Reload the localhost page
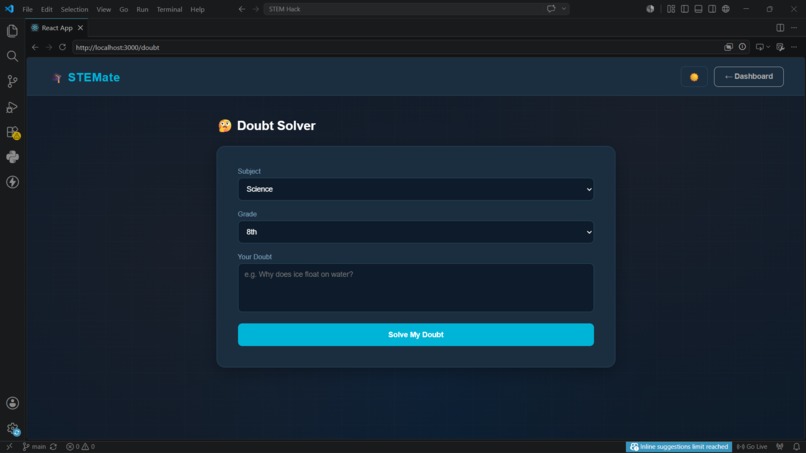Image resolution: width=806 pixels, height=453 pixels. pyautogui.click(x=62, y=47)
